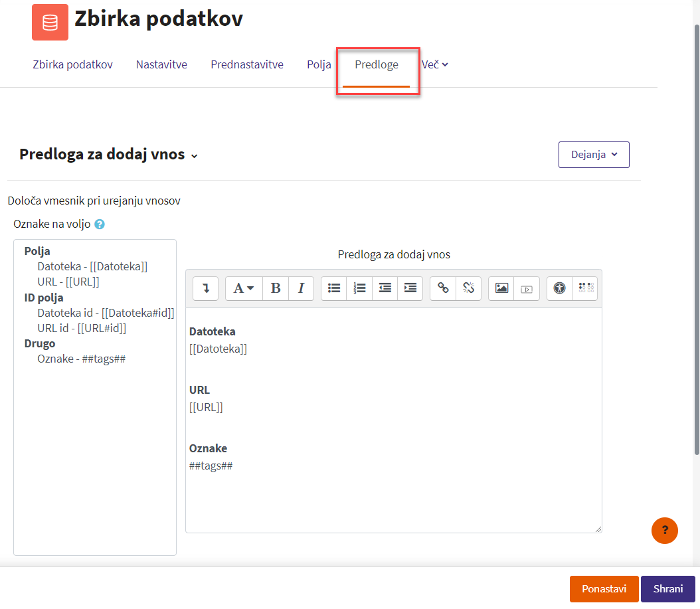Insert an ordered numbered list
700x609 pixels.
point(359,288)
